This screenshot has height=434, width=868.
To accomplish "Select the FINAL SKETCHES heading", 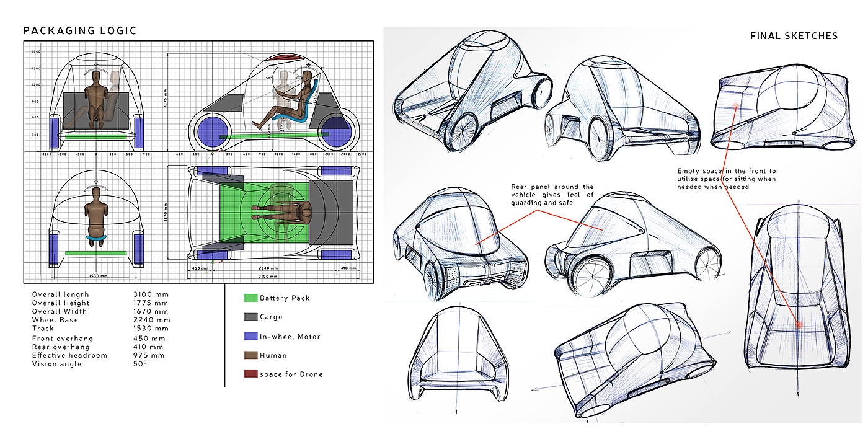I will 794,36.
